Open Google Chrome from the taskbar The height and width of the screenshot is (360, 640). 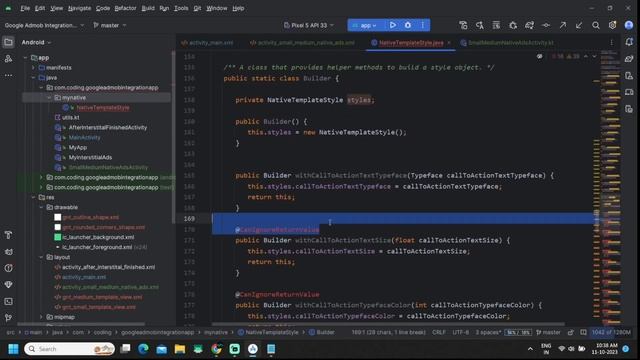click(x=216, y=349)
